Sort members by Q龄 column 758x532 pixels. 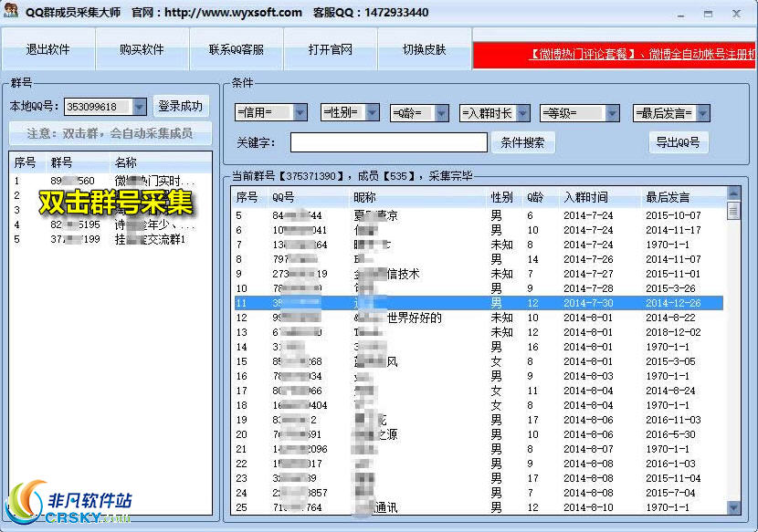(541, 197)
